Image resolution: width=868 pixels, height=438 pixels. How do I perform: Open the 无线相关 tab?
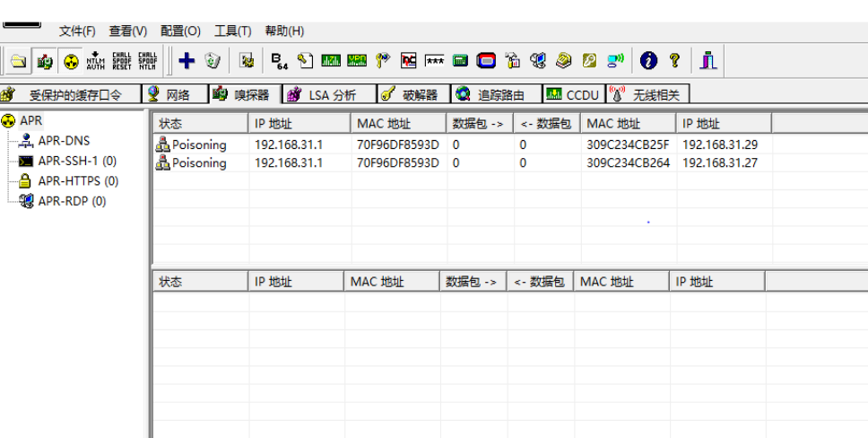[648, 94]
